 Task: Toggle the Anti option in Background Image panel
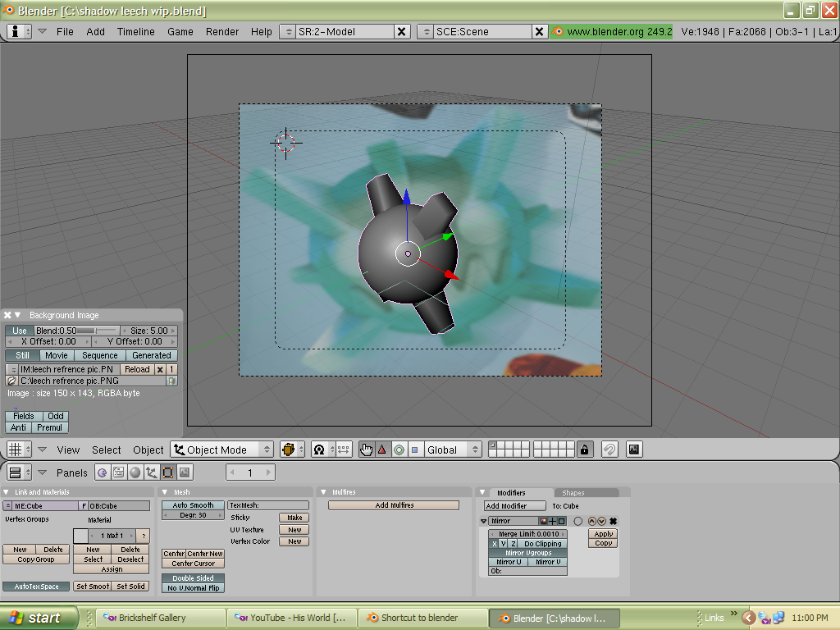pyautogui.click(x=18, y=427)
